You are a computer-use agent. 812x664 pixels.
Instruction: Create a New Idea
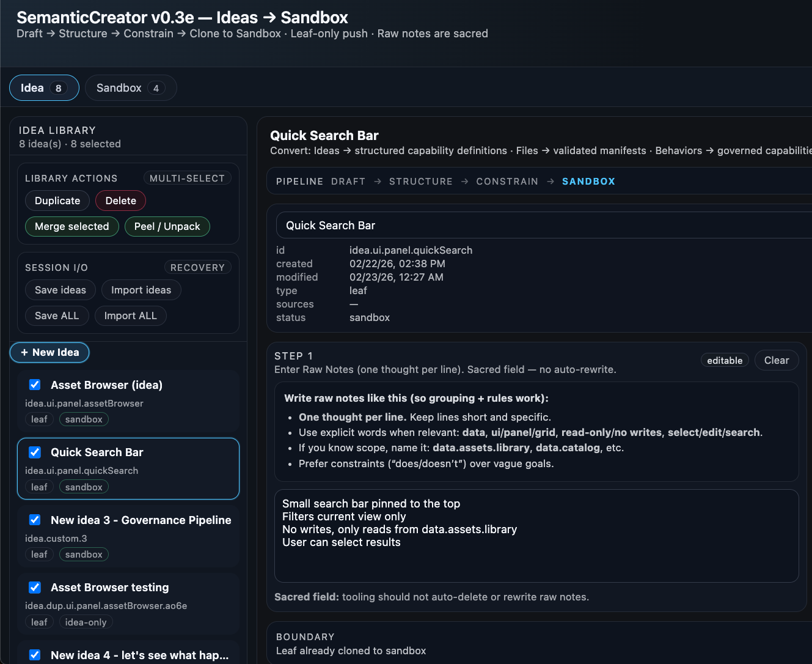[x=49, y=352]
